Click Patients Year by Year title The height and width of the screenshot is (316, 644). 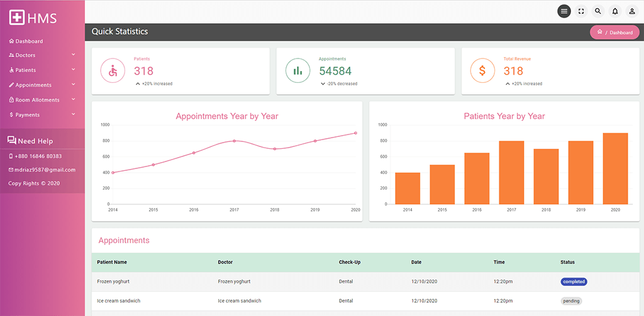coord(504,116)
